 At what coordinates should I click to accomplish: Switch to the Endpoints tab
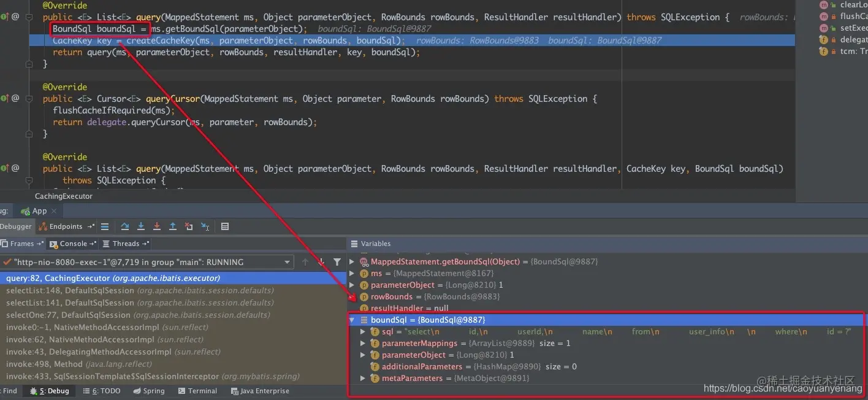pos(66,226)
